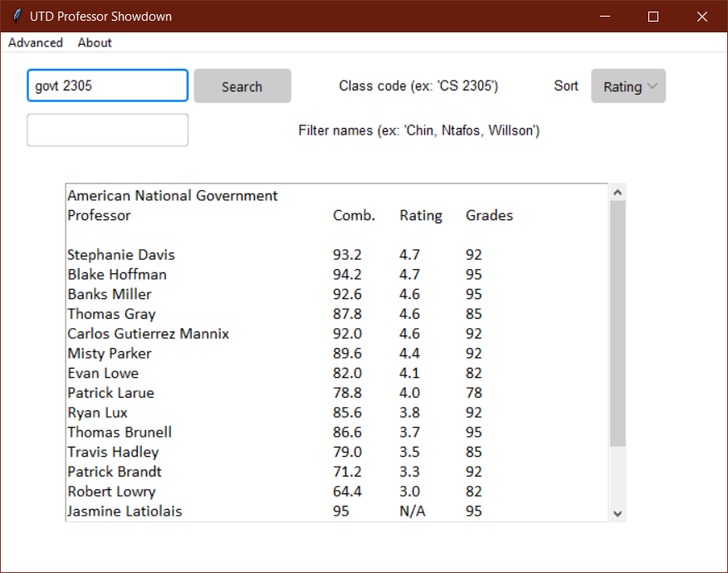
Task: Click the Search button
Action: tap(242, 86)
